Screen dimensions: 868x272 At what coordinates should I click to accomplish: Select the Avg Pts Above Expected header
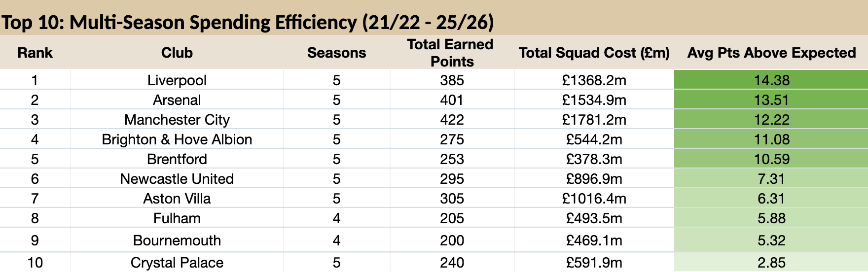[x=771, y=53]
